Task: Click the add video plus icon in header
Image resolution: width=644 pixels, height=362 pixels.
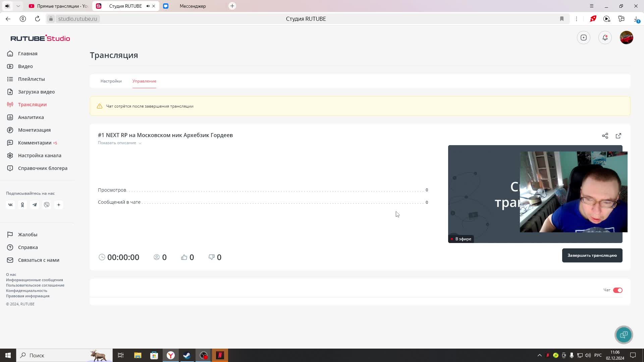Action: pyautogui.click(x=583, y=38)
